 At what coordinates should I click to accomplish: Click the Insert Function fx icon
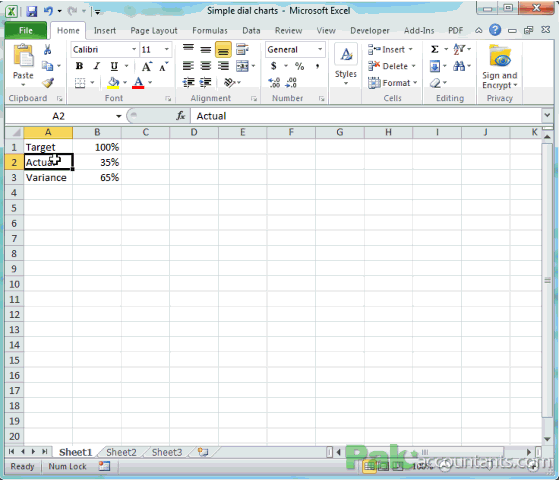tap(181, 116)
